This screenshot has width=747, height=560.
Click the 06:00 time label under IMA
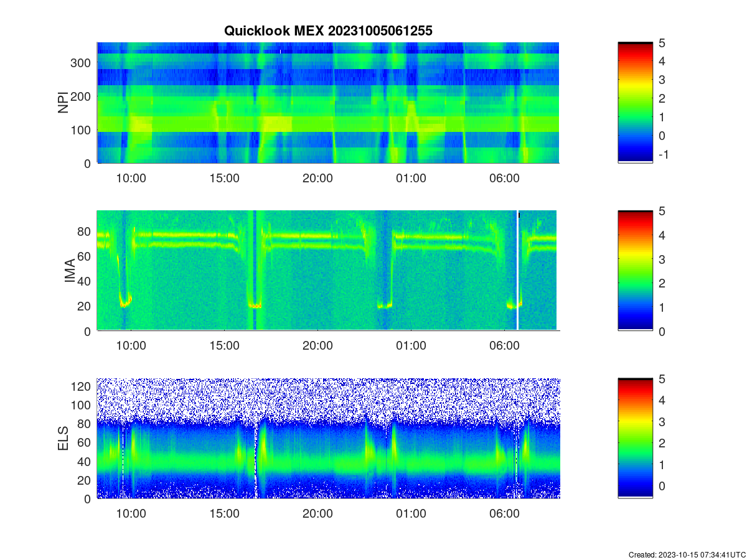pyautogui.click(x=504, y=346)
